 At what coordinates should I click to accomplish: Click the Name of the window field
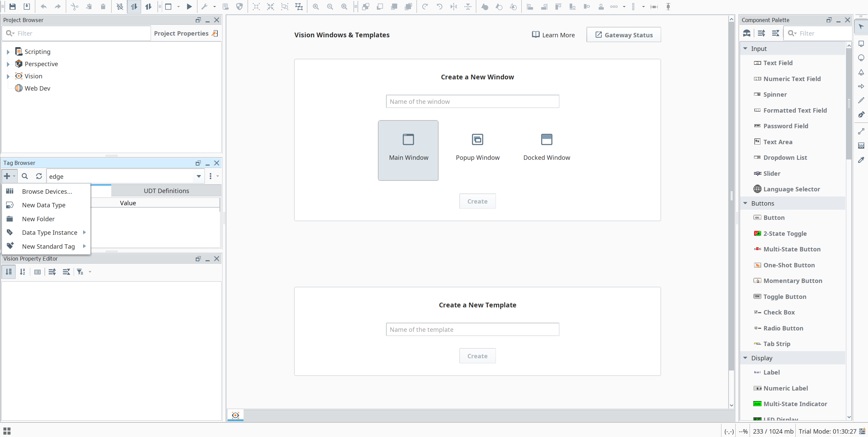tap(472, 101)
